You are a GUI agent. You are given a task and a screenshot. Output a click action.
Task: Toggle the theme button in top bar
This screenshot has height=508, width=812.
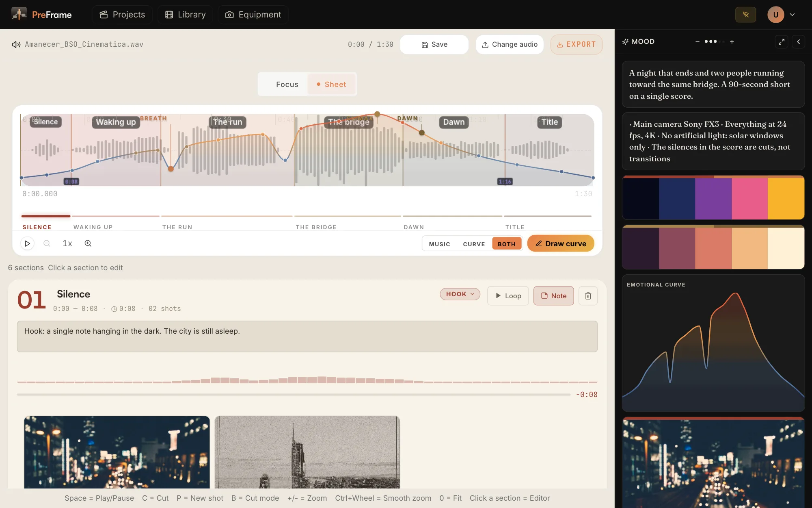point(745,15)
